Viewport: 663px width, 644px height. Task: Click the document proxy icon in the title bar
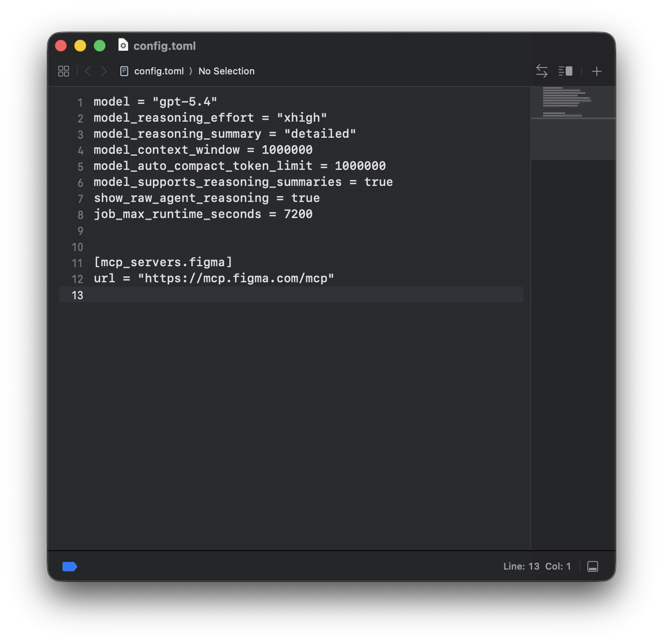tap(123, 45)
